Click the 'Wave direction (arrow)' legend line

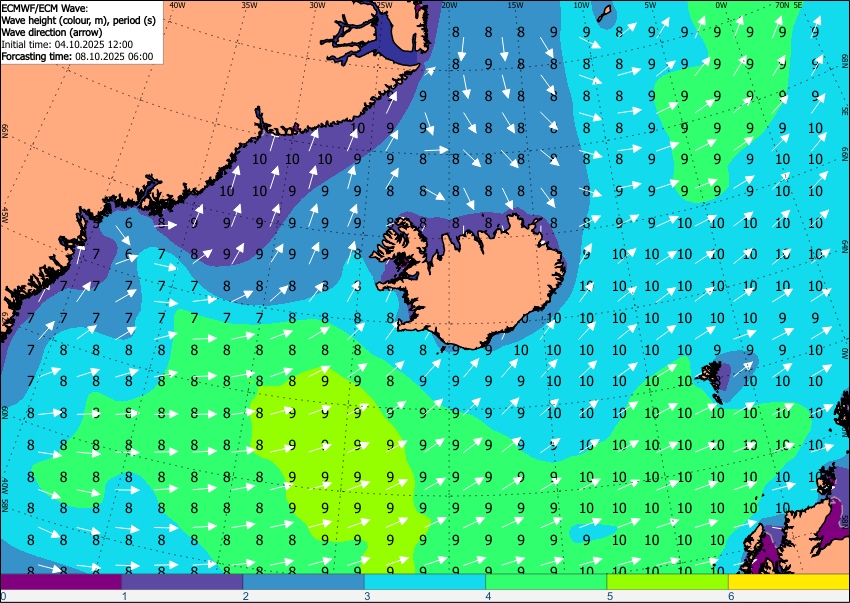51,33
